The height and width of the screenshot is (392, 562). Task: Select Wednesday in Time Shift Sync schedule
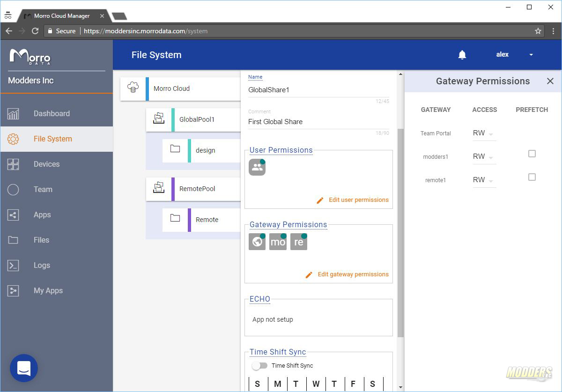tap(316, 384)
